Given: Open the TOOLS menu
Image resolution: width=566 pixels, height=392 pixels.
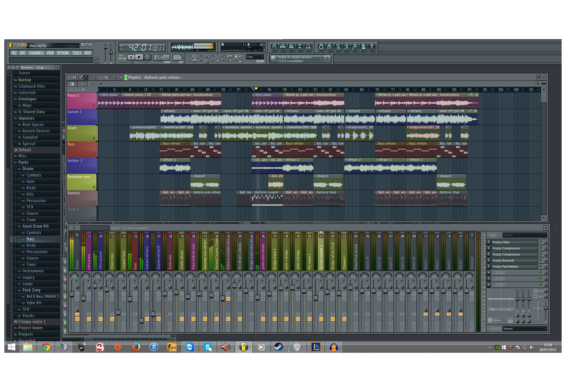Looking at the screenshot, I should pyautogui.click(x=77, y=53).
